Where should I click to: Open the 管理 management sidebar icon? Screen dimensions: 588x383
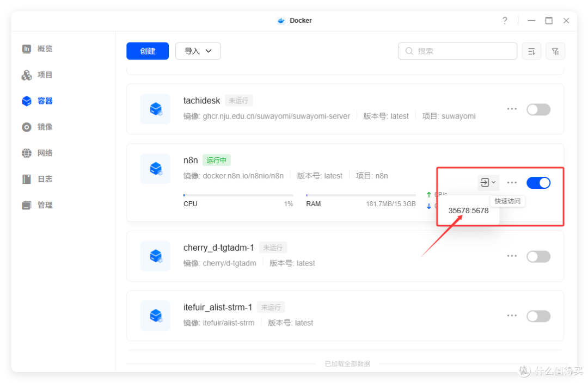point(27,205)
